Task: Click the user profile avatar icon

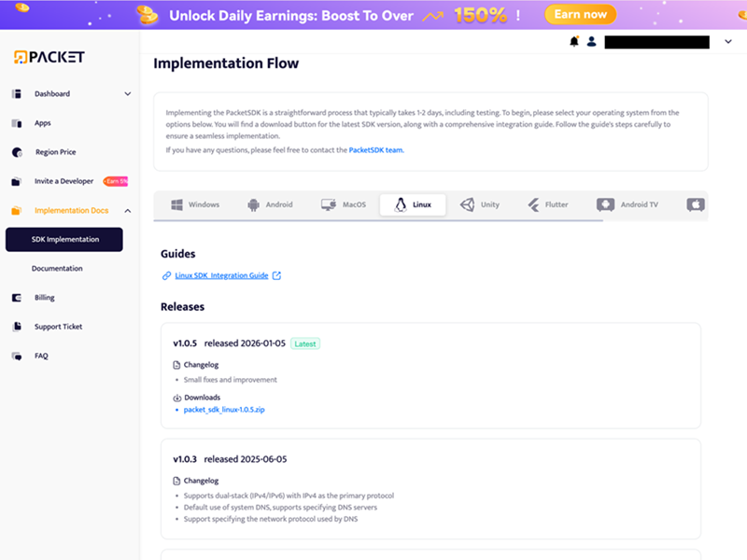Action: pyautogui.click(x=591, y=41)
